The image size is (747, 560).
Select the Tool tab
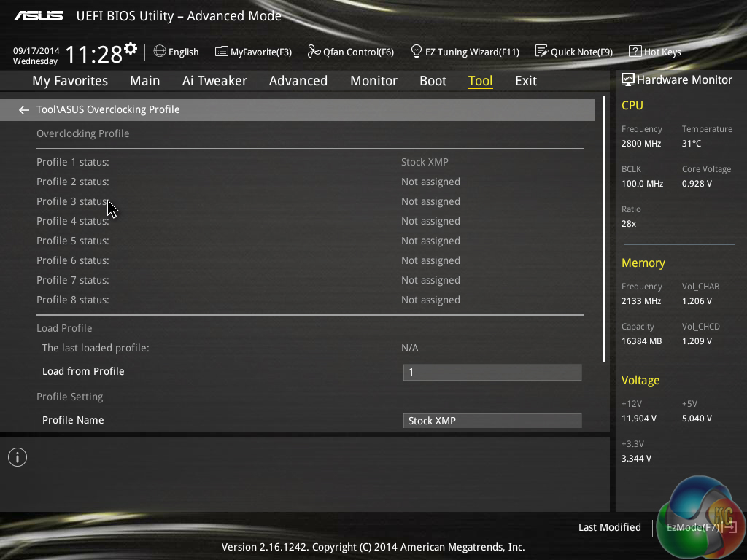tap(480, 81)
